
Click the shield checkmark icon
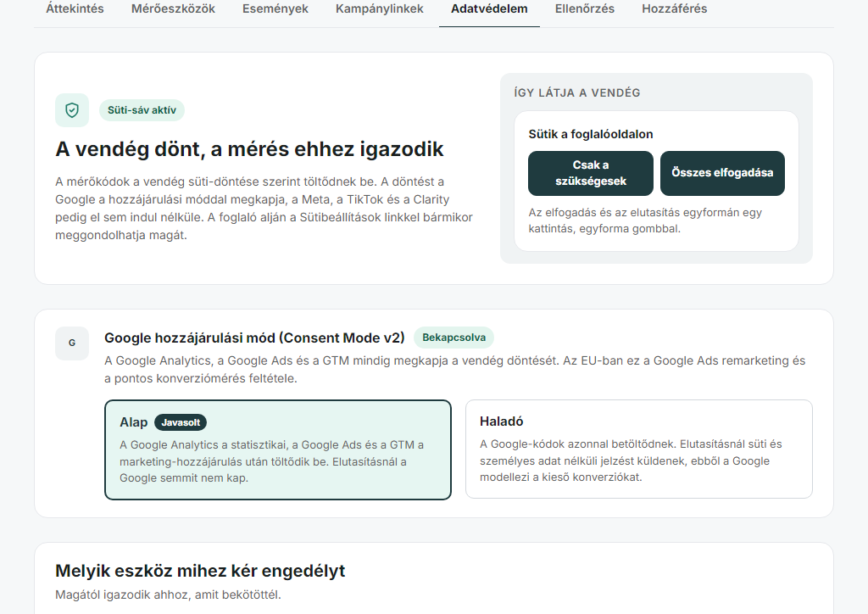72,110
